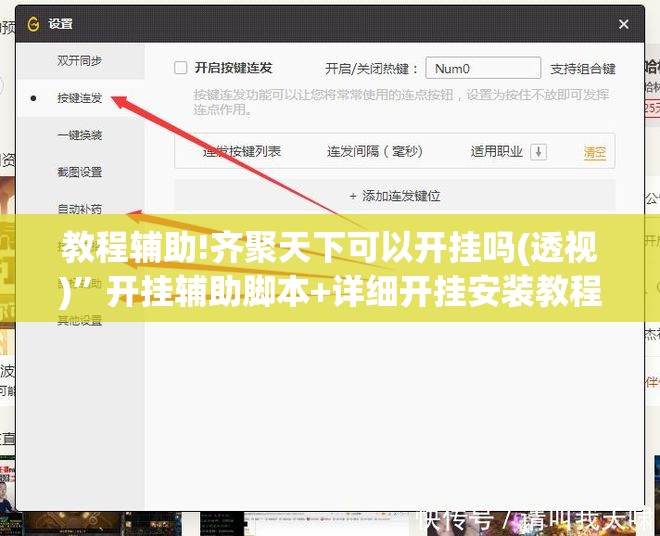Click the 支持组合键 label
Screen dimensions: 660x536
583,69
